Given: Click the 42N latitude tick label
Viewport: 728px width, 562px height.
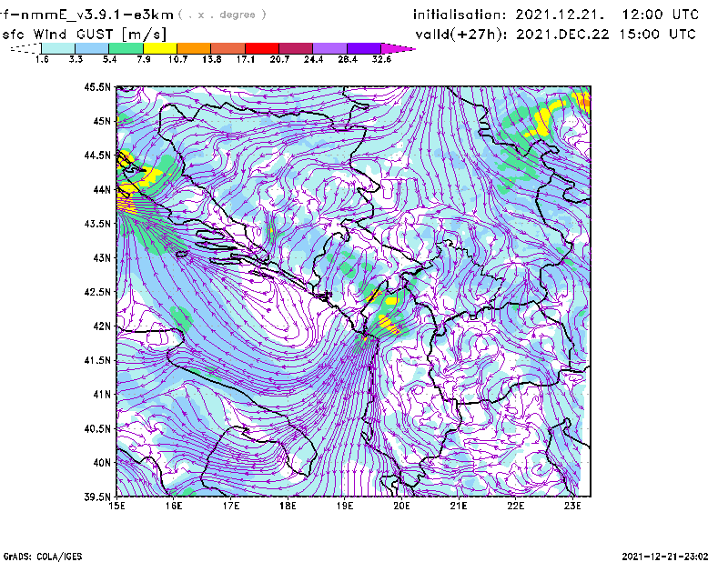Looking at the screenshot, I should point(101,326).
